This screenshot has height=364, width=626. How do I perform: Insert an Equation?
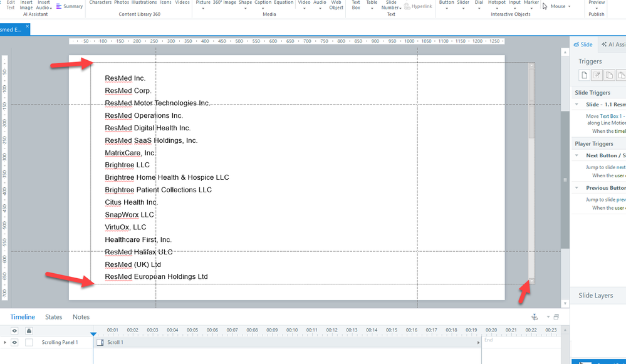(283, 3)
